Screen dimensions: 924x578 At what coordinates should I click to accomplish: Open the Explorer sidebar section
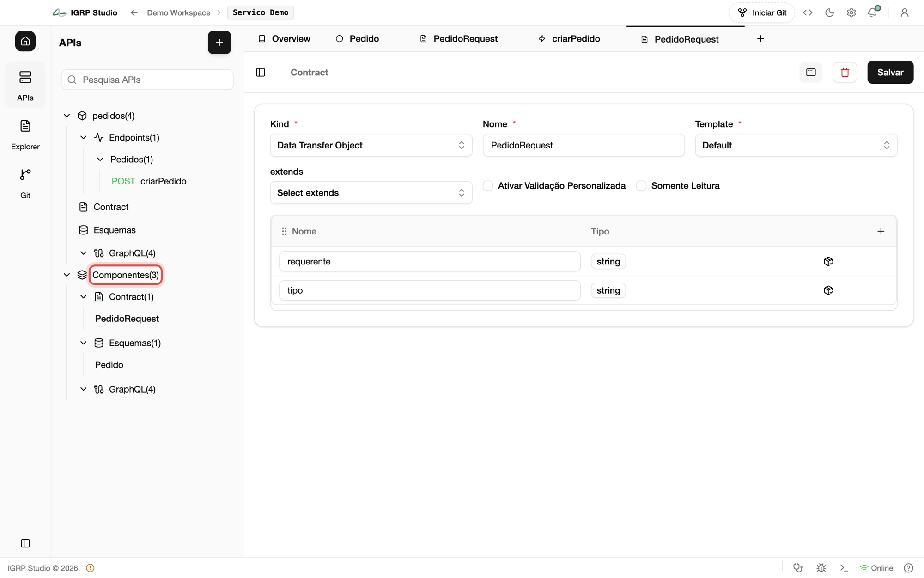click(x=25, y=135)
